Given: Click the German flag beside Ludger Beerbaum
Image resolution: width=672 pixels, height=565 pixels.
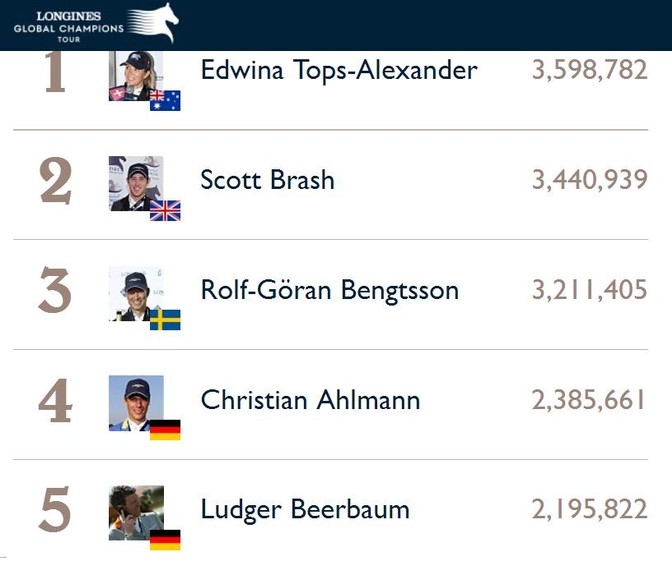Looking at the screenshot, I should pyautogui.click(x=165, y=540).
